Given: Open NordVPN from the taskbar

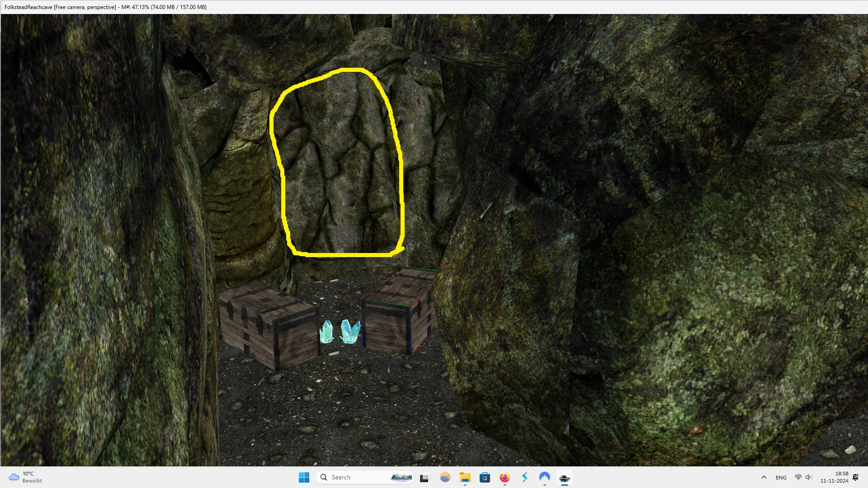Looking at the screenshot, I should click(x=545, y=477).
